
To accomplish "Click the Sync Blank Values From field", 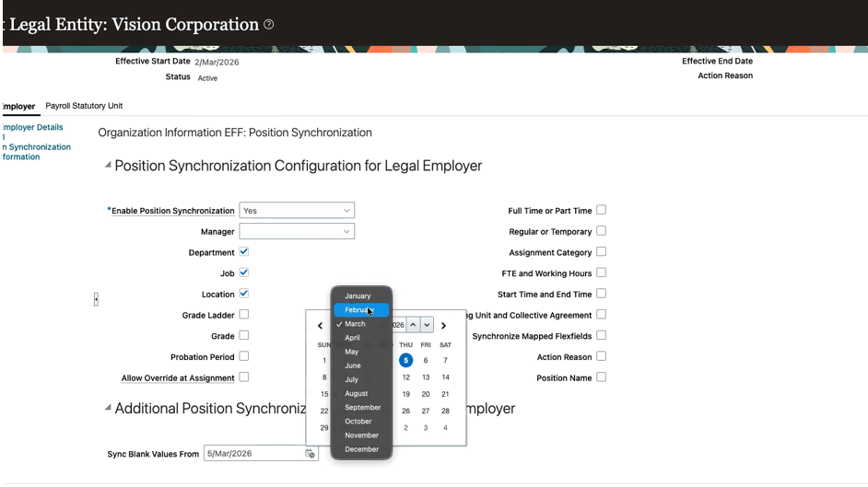I will pos(253,453).
